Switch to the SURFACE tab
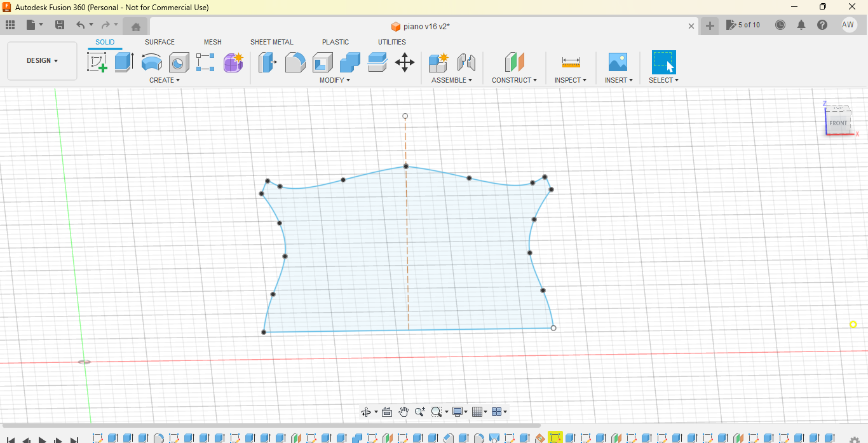 point(159,42)
